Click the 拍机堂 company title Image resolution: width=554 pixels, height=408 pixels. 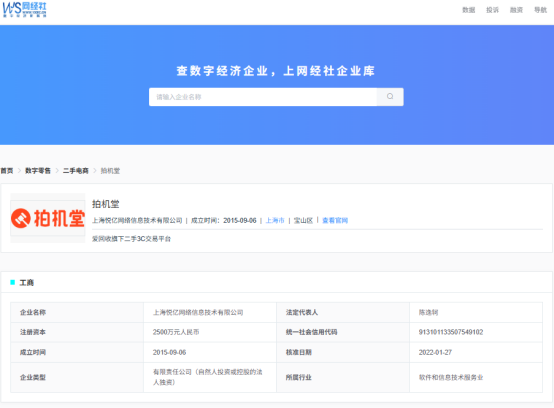106,204
